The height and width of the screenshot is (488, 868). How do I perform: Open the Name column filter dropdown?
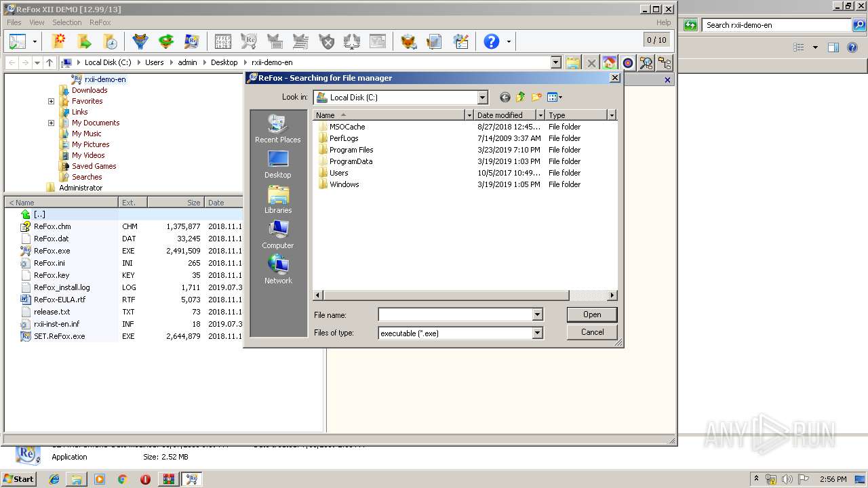(x=469, y=115)
